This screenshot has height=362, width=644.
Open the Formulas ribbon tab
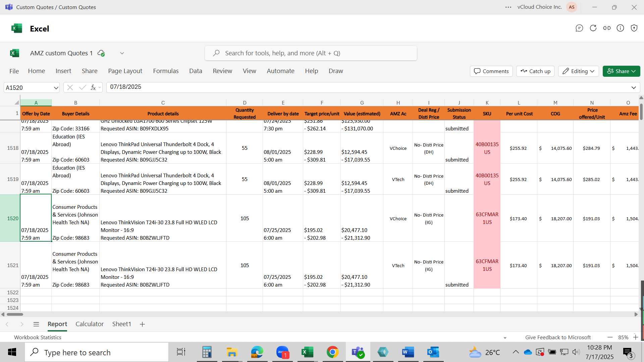pyautogui.click(x=166, y=71)
